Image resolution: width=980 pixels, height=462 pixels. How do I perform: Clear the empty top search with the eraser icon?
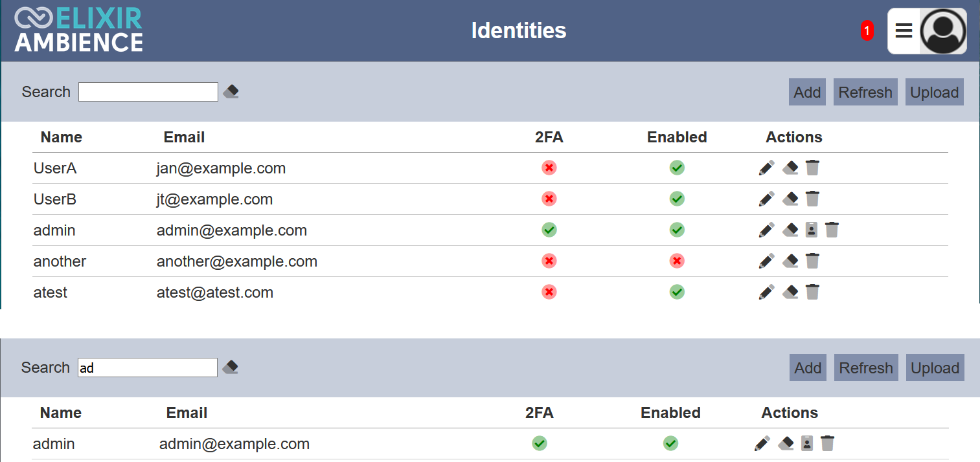231,92
